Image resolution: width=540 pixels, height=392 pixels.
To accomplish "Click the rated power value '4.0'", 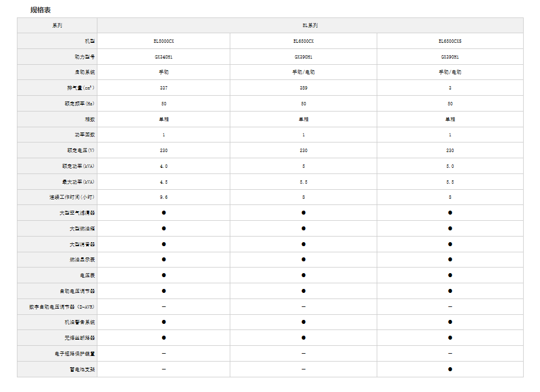I will 164,166.
